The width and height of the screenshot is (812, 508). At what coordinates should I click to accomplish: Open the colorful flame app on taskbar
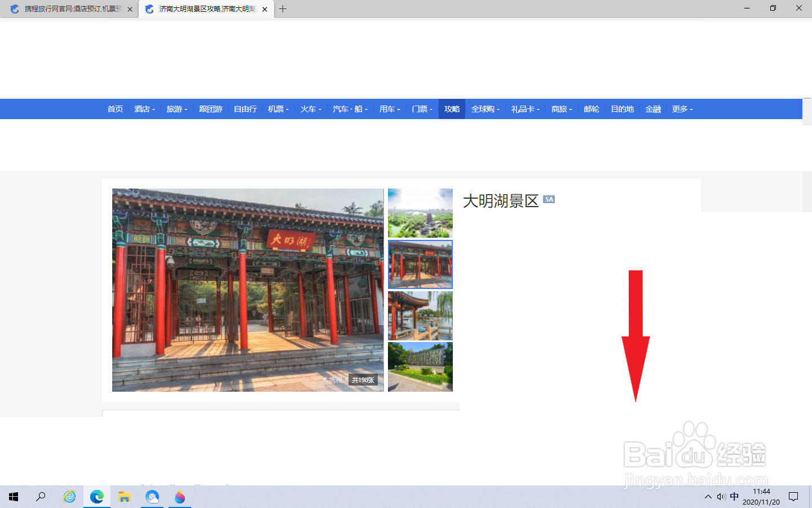(x=180, y=497)
